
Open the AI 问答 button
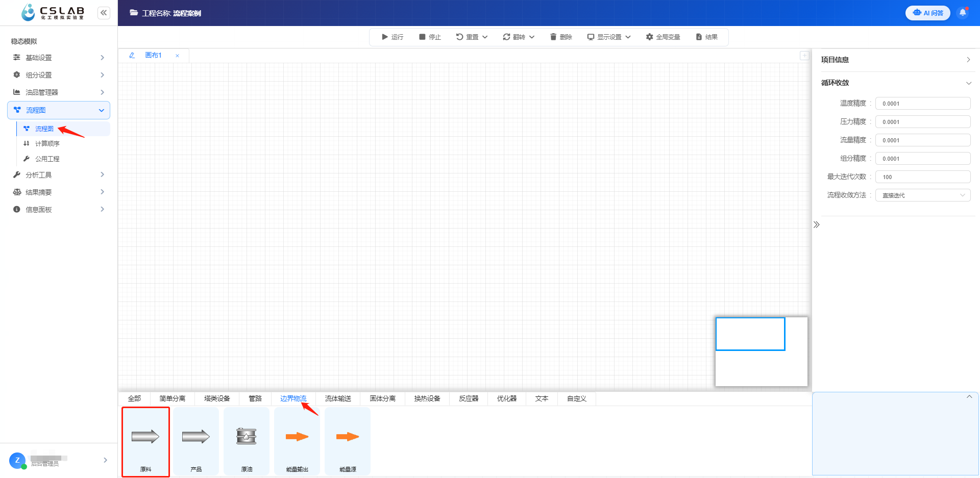point(928,13)
